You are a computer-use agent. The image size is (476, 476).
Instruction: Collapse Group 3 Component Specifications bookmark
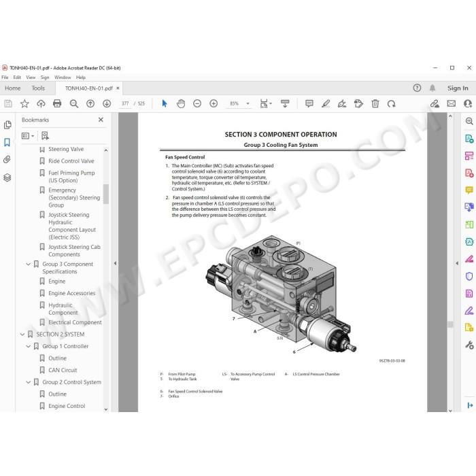click(29, 264)
